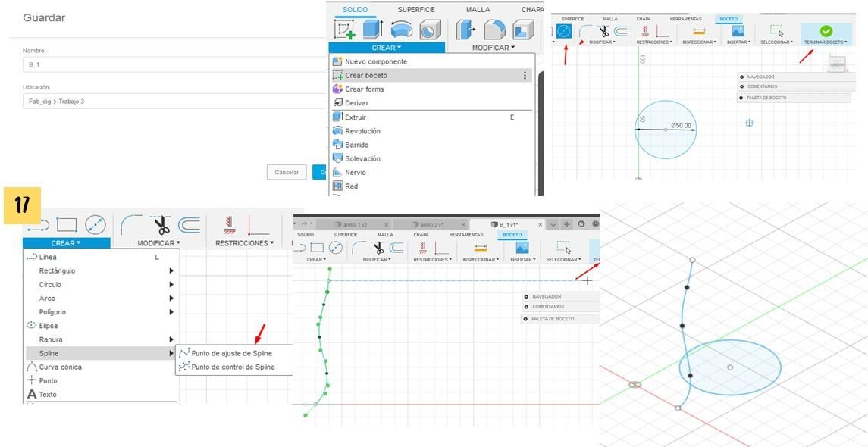Click the Revolve icon under the SOLIDO tab
Viewport: 868px width, 447px height.
tap(401, 30)
